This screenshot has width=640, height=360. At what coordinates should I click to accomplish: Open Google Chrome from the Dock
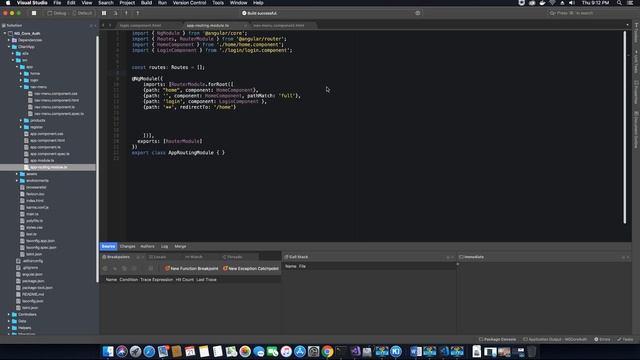[327, 351]
